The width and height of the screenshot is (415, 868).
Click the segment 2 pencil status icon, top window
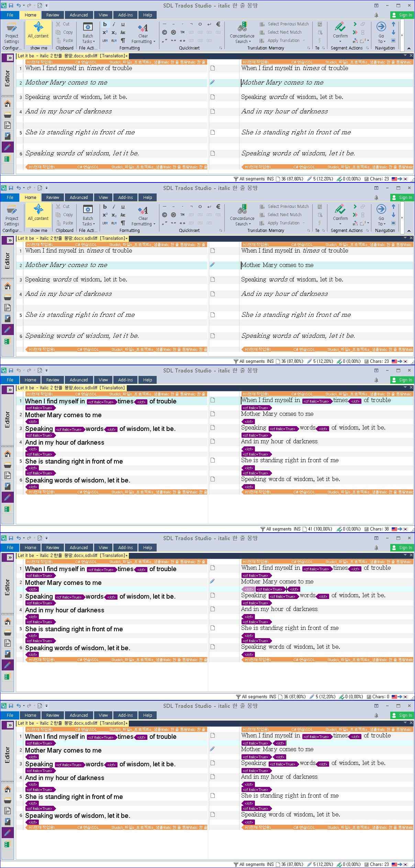coord(212,82)
